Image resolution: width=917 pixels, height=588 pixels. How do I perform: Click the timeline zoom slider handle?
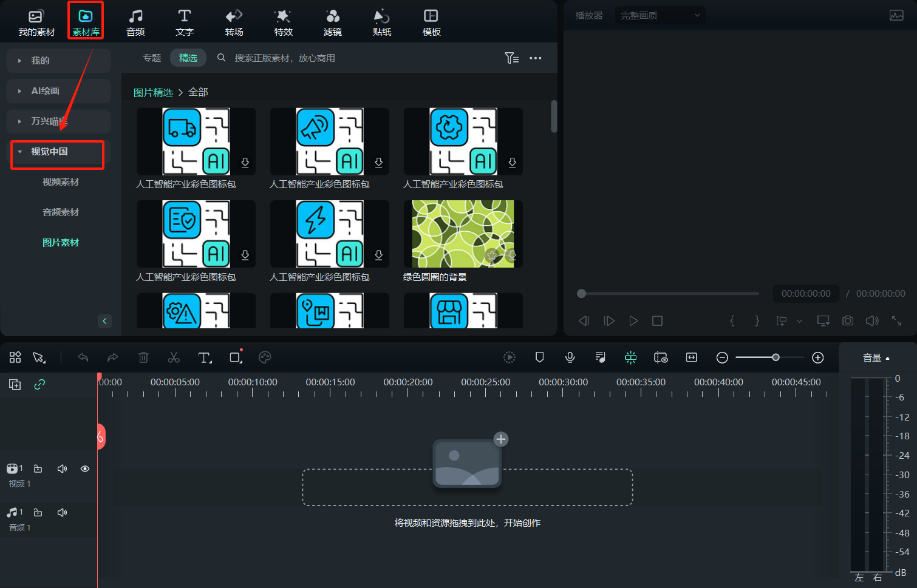pyautogui.click(x=776, y=357)
